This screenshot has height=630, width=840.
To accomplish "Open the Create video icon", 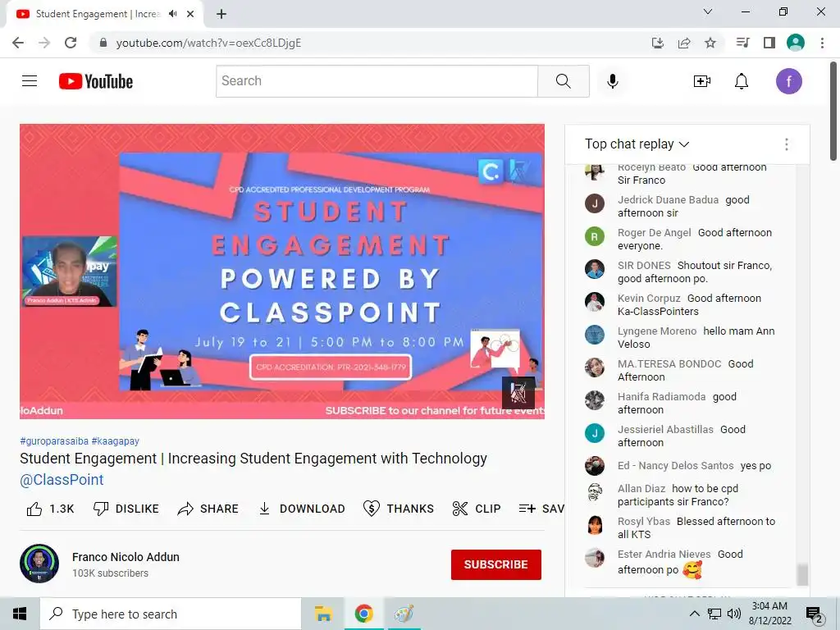I will coord(702,81).
